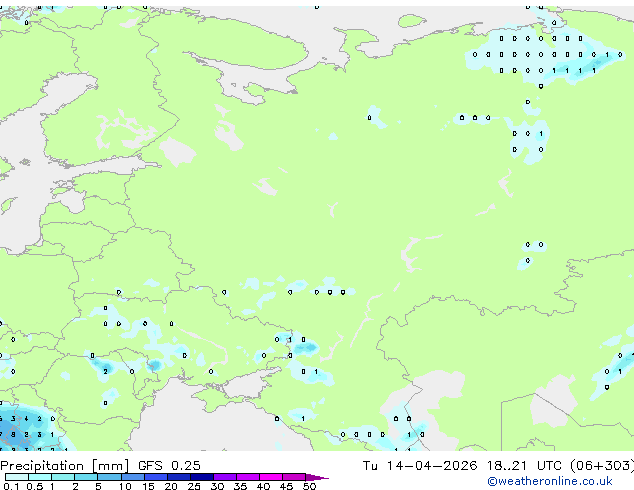The height and width of the screenshot is (490, 634).
Task: Click the large precipitation area in the top-right
Action: click(535, 55)
